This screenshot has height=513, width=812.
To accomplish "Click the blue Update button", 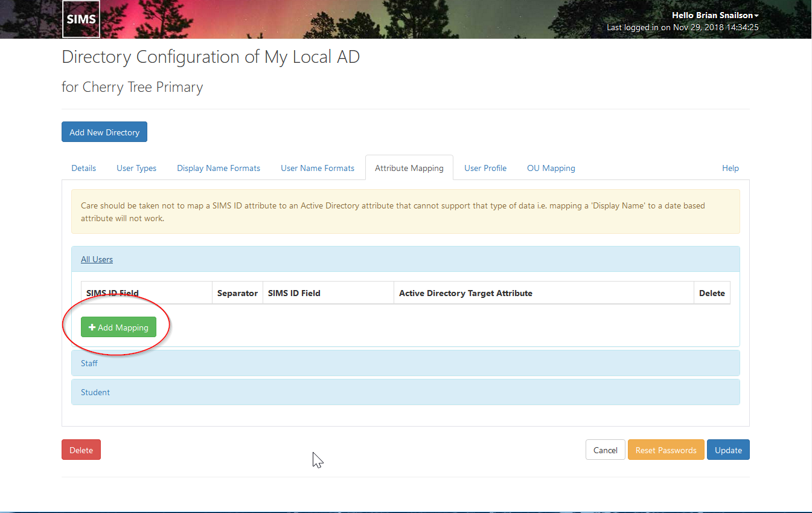I will click(728, 450).
